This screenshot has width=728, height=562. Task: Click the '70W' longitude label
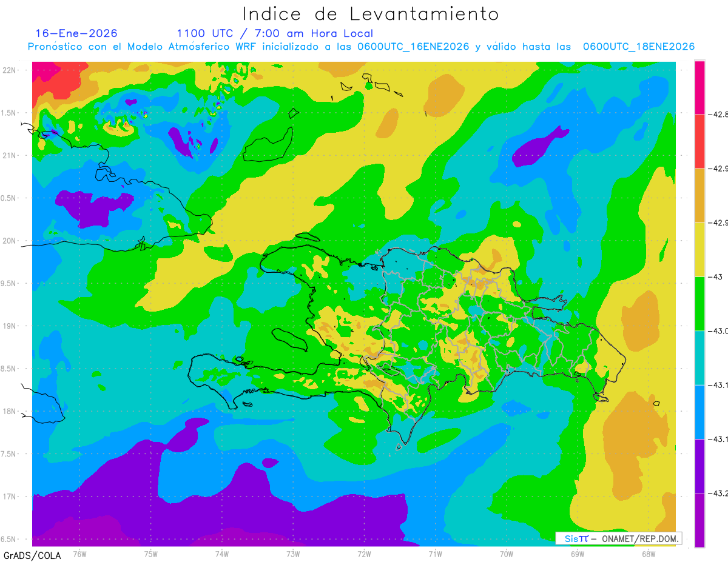click(x=507, y=554)
